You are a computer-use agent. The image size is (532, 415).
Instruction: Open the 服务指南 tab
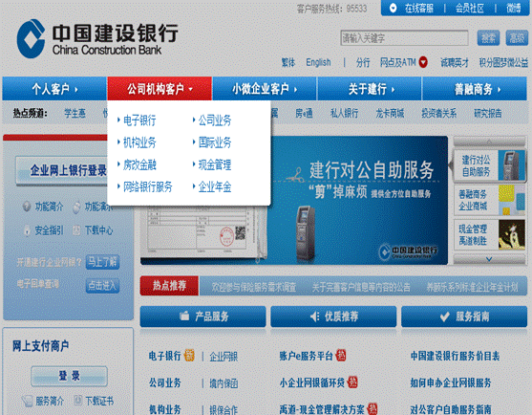[x=464, y=317]
